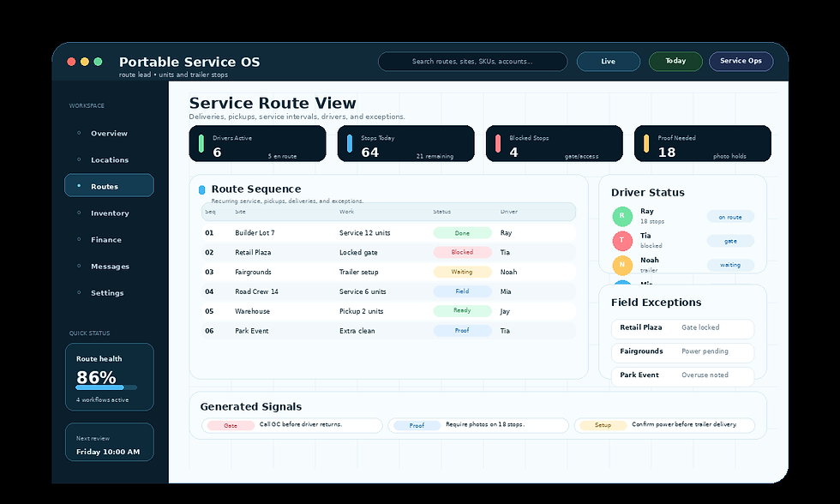Click the Locked gate work cell
The image size is (840, 504).
[358, 252]
